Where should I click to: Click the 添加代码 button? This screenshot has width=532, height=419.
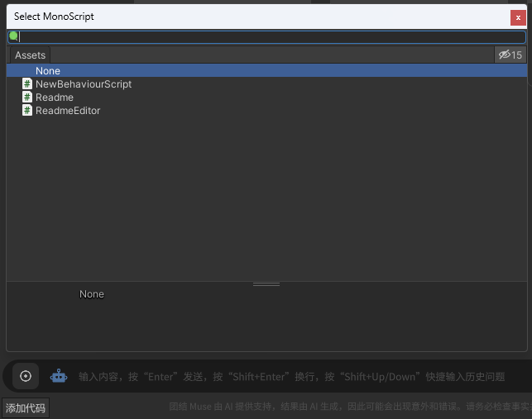click(x=26, y=407)
